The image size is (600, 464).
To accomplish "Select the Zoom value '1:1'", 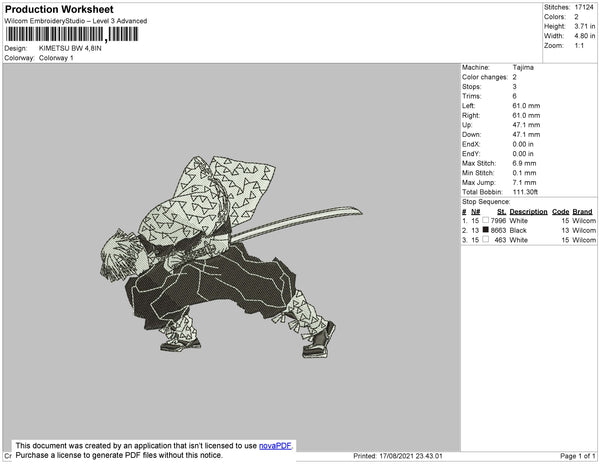I will coord(579,46).
